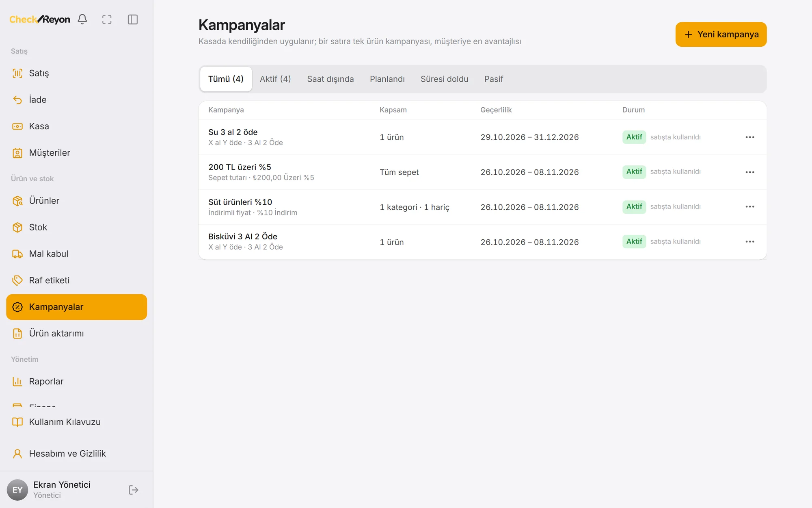Click the Hesabım ve Gizlilik user icon

[x=17, y=454]
